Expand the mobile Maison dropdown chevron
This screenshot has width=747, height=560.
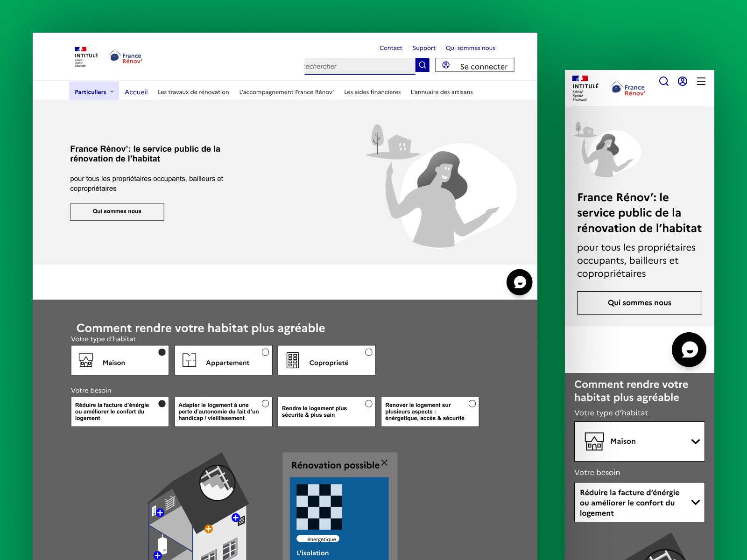695,441
